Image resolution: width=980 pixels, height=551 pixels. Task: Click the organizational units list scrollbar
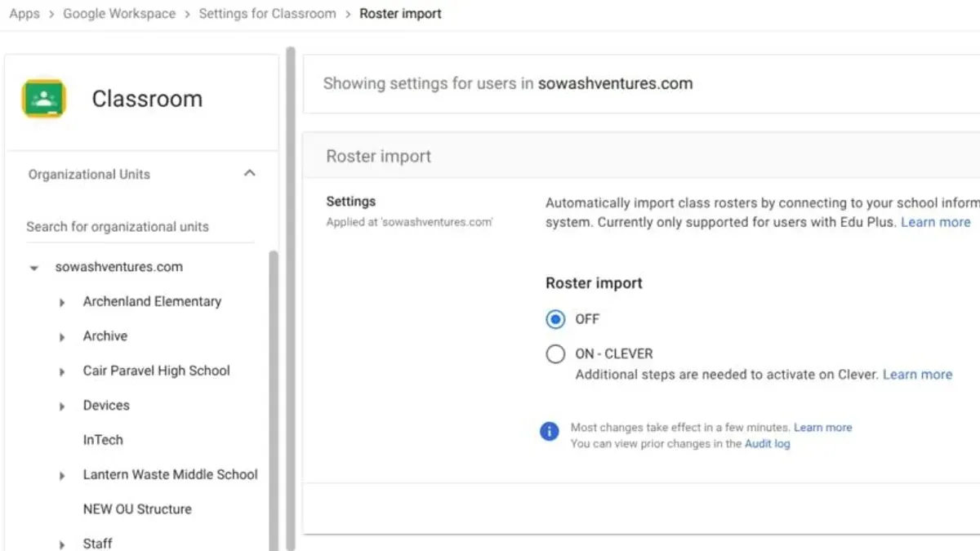(x=274, y=400)
